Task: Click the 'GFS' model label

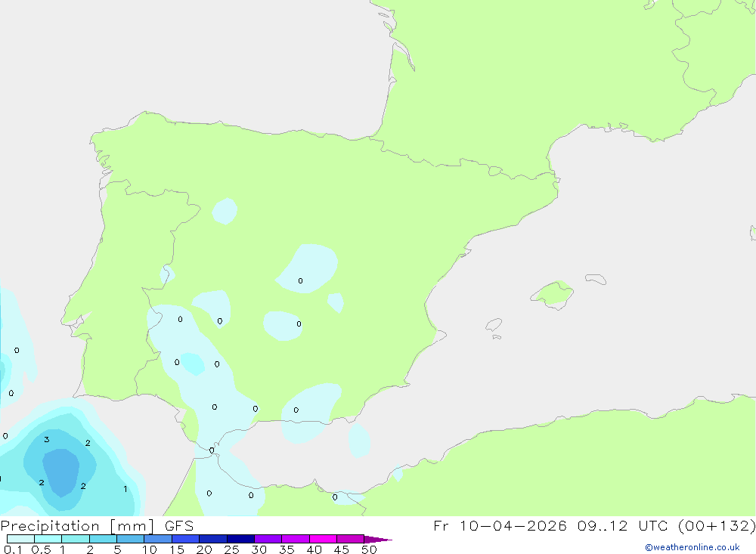Action: pyautogui.click(x=179, y=526)
